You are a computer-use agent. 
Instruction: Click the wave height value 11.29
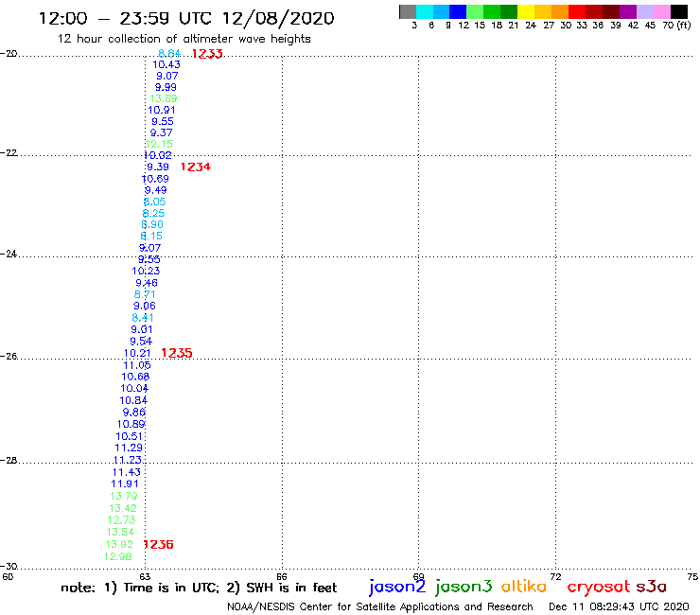pyautogui.click(x=129, y=448)
